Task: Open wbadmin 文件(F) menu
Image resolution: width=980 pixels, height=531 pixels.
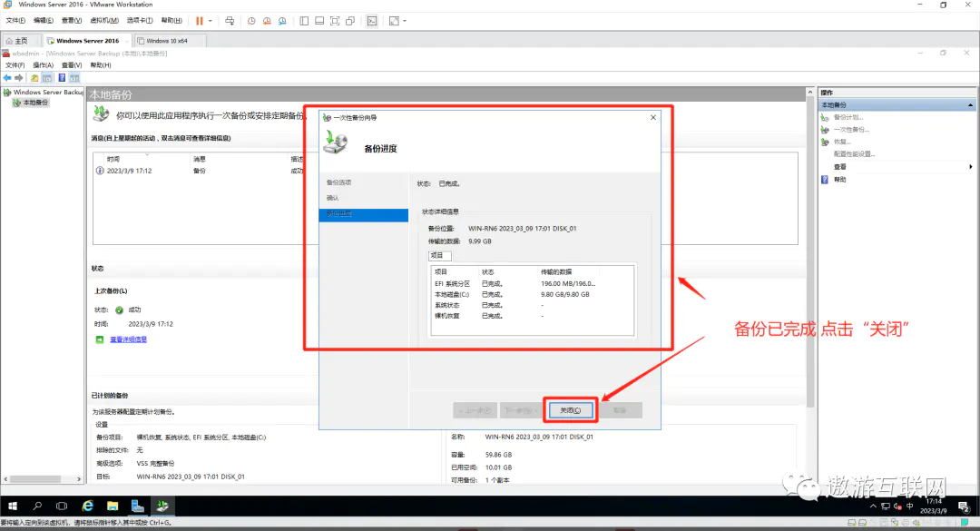Action: [x=15, y=65]
